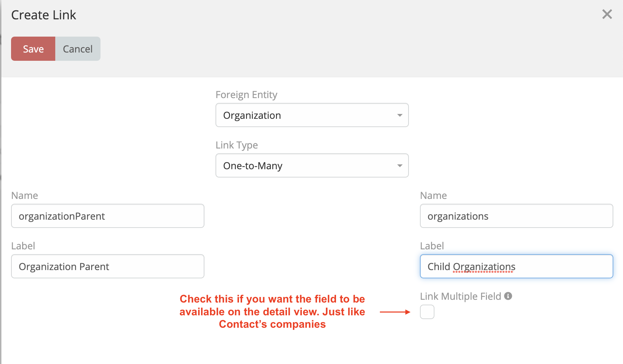Image resolution: width=623 pixels, height=364 pixels.
Task: Click the Create Link dialog title
Action: point(44,15)
